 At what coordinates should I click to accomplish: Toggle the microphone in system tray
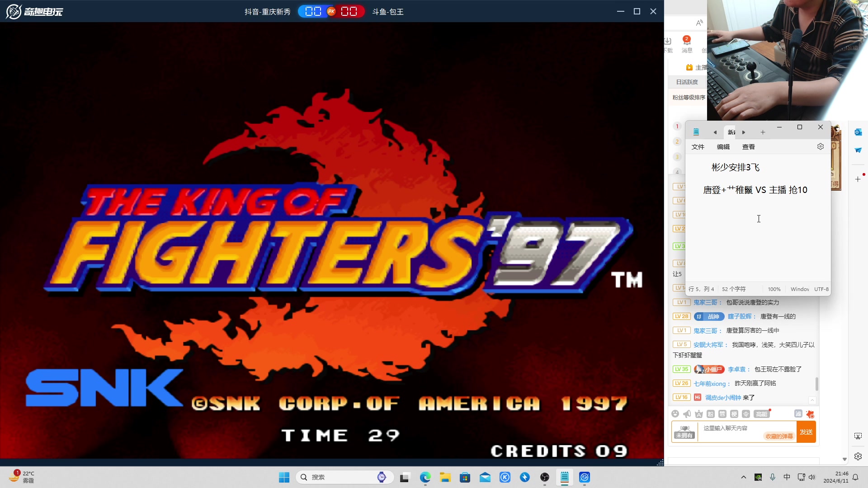[x=773, y=477]
